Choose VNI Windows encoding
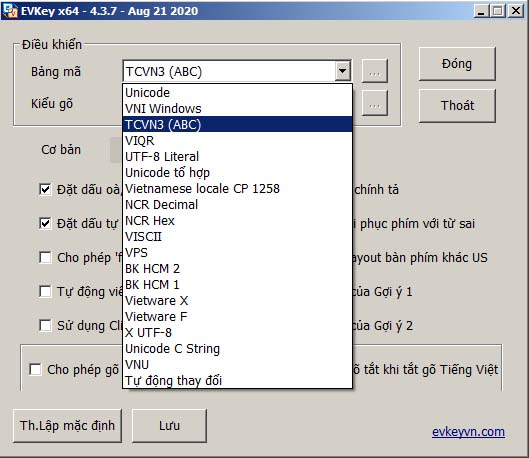Screen dimensions: 529x458 pyautogui.click(x=238, y=109)
